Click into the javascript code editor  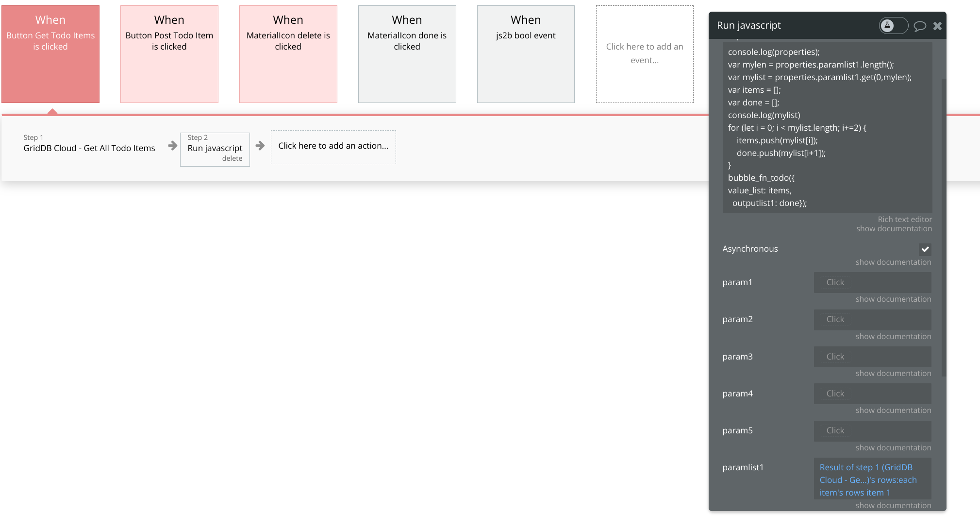tap(827, 127)
